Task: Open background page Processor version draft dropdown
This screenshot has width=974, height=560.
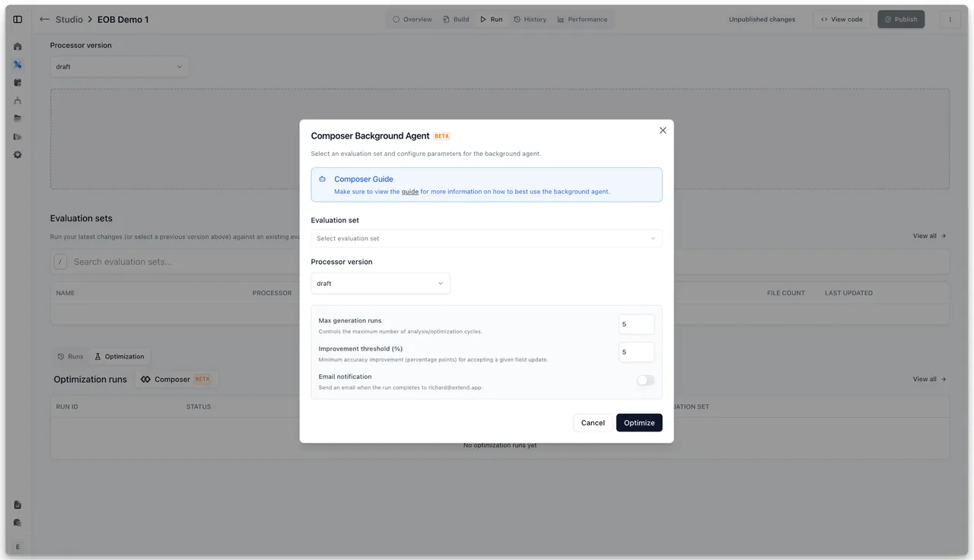Action: point(119,66)
